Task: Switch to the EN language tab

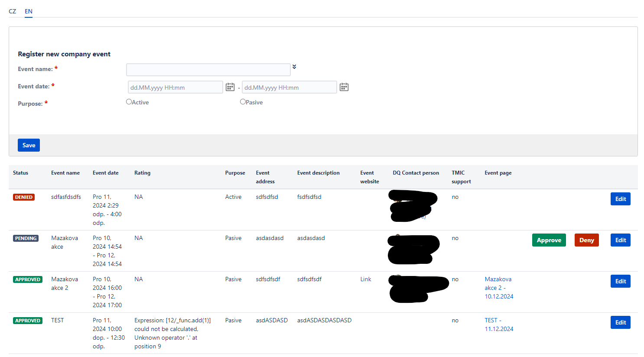Action: click(x=29, y=11)
